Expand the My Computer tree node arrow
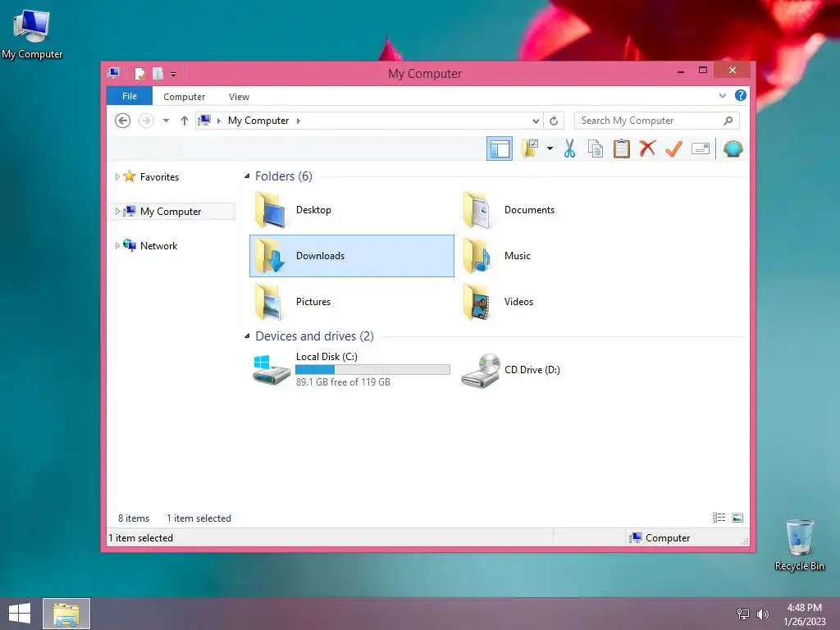The image size is (840, 630). click(x=117, y=211)
